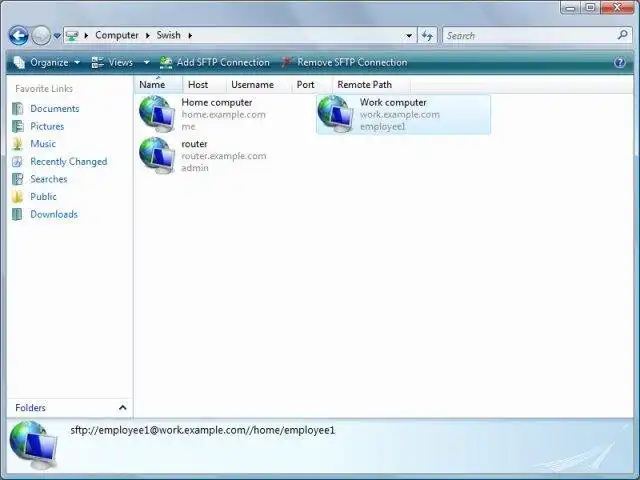Click the Add SFTP Connection button
Image resolution: width=640 pixels, height=480 pixels.
click(214, 62)
